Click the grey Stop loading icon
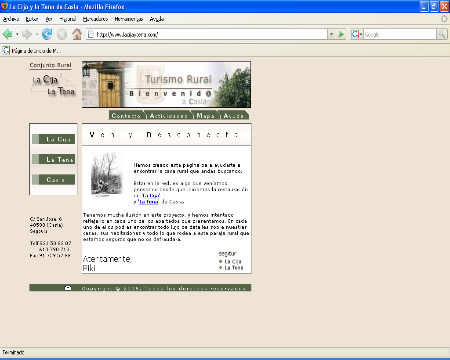 coord(62,34)
